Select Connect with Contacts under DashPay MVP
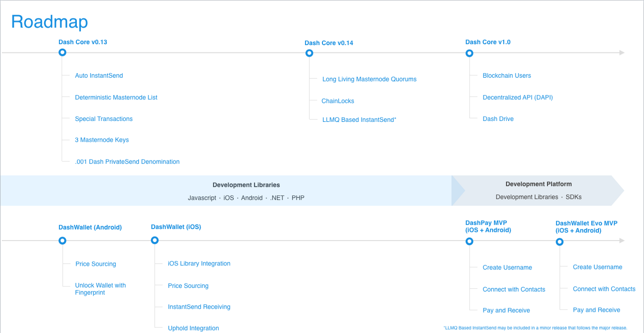Screen dimensions: 644x333 (514, 289)
